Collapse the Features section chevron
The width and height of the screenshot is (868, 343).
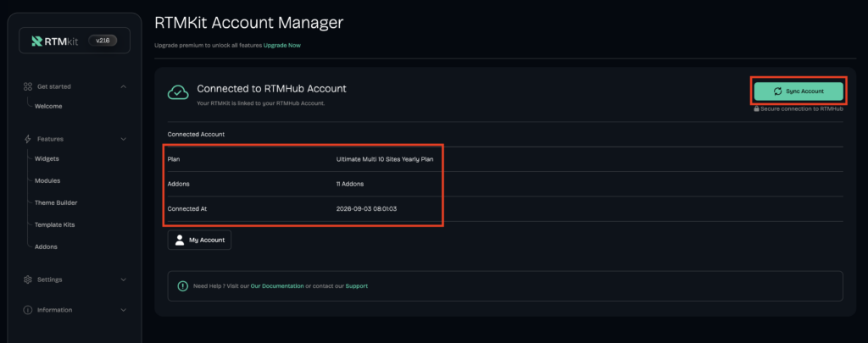tap(124, 139)
